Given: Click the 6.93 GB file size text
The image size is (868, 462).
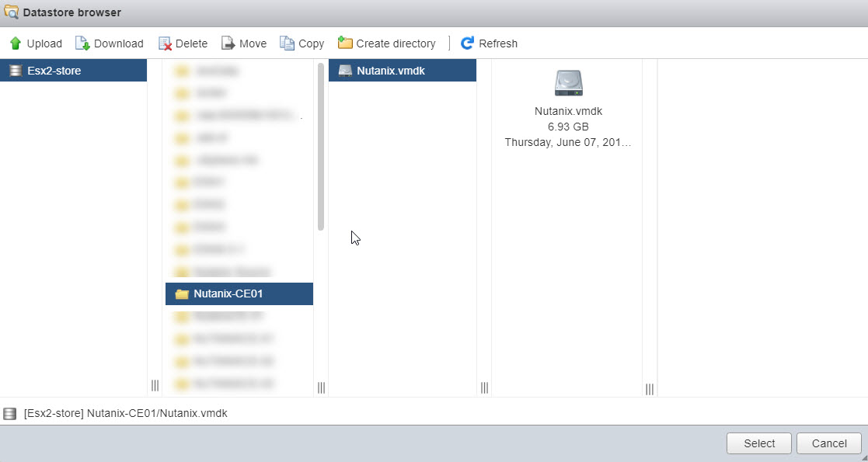Looking at the screenshot, I should click(568, 127).
